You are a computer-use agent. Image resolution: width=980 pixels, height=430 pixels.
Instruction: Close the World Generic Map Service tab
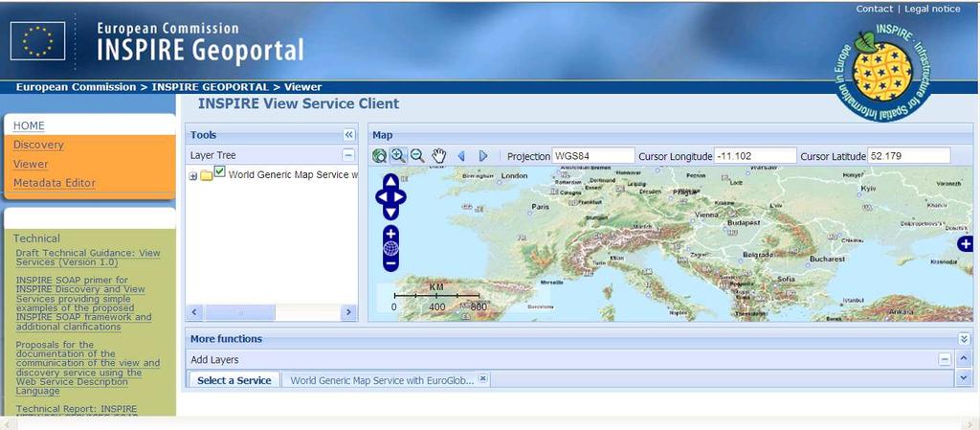[483, 378]
